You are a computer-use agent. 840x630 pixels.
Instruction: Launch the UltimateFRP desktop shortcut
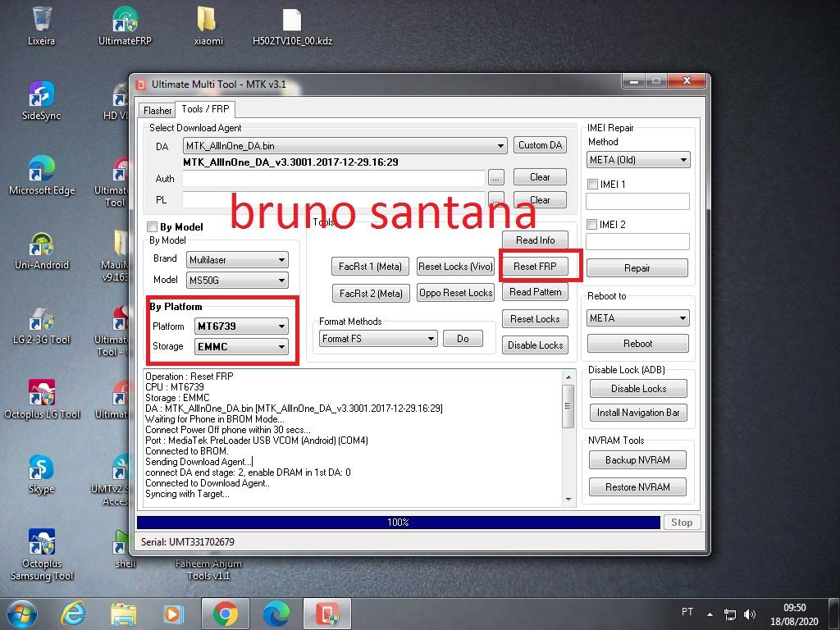(x=125, y=25)
